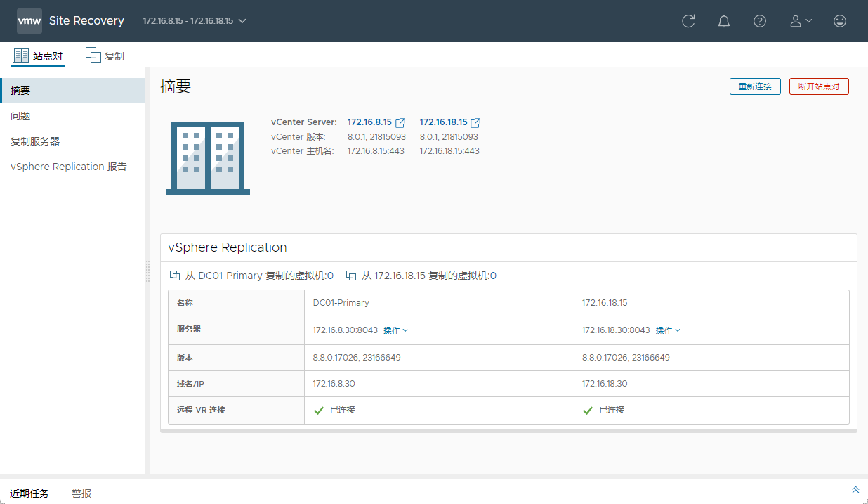
Task: Click replication icon next to 从 172.16.18.15
Action: (x=352, y=276)
